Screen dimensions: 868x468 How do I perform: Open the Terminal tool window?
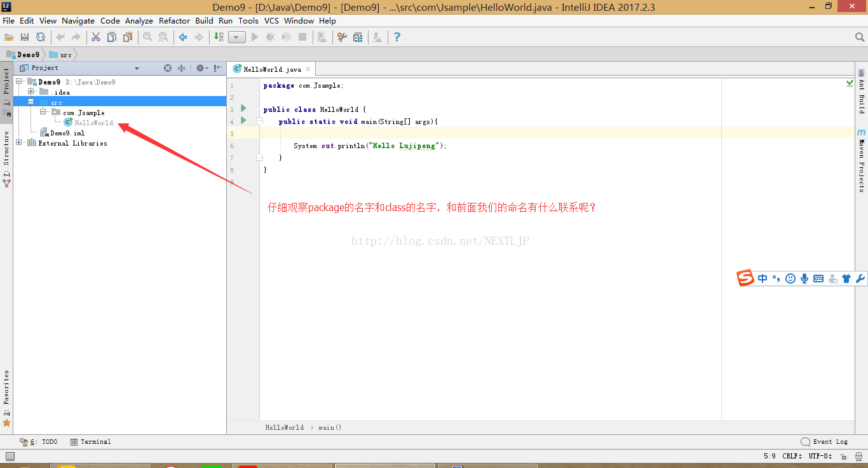(x=90, y=441)
